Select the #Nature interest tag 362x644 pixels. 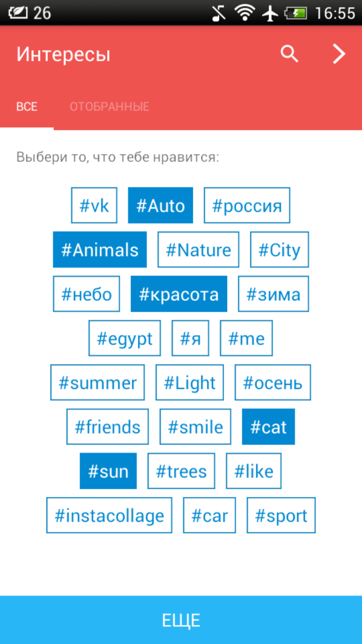point(198,250)
